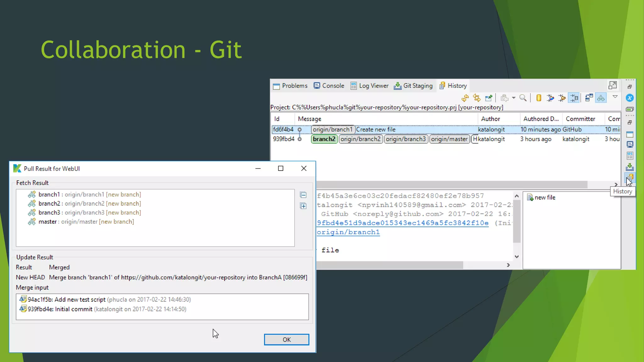The image size is (644, 362).
Task: Select the History tab
Action: coord(453,86)
